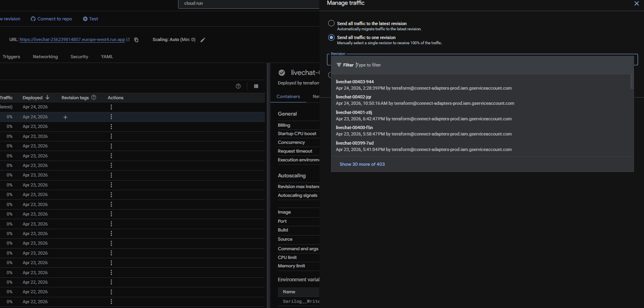Close the Manage traffic panel
Viewport: 644px width, 308px height.
[636, 3]
